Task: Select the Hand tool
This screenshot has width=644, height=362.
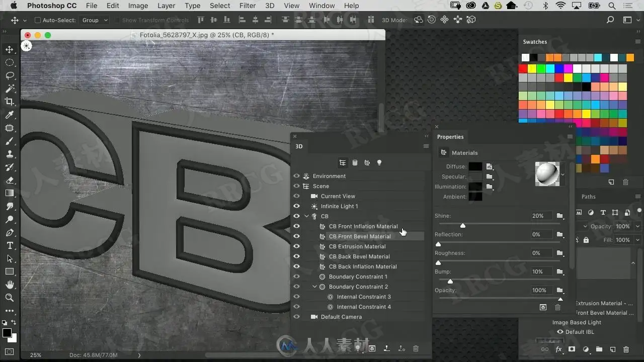Action: point(10,285)
